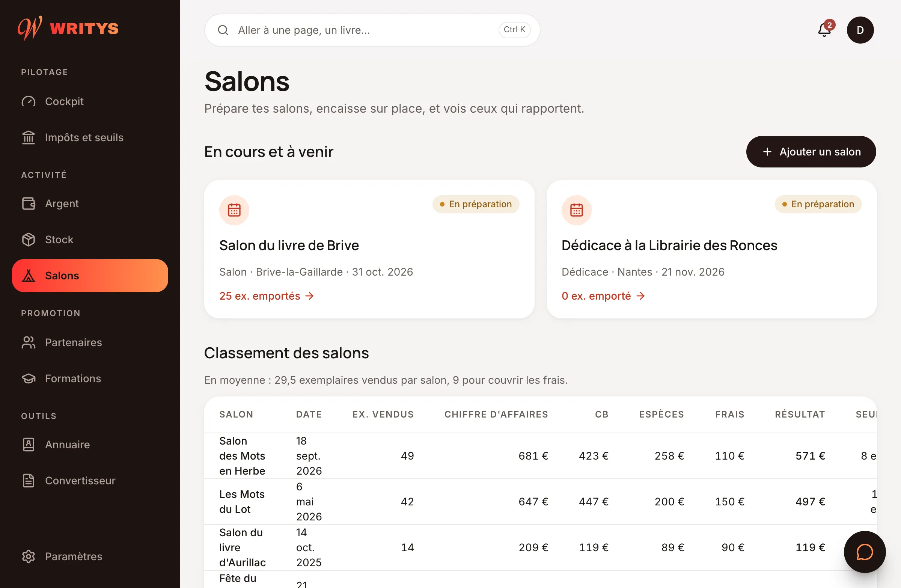901x588 pixels.
Task: Click arrow next to 0 ex. emporté
Action: [640, 296]
